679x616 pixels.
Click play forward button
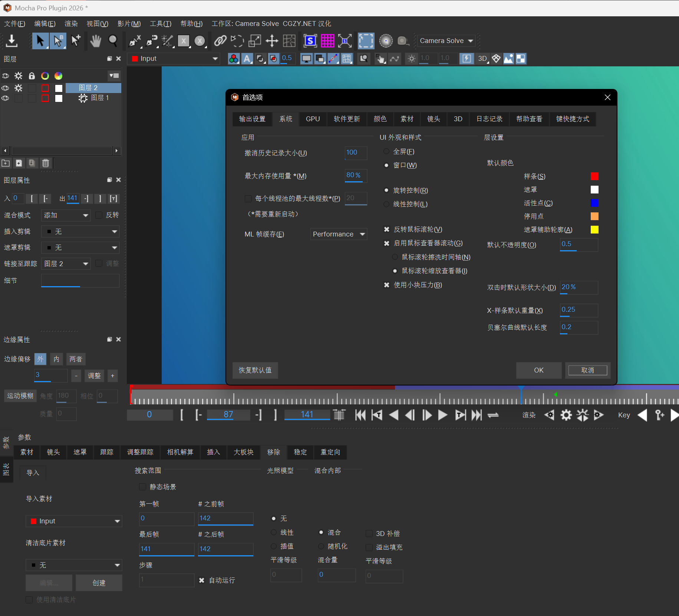(442, 415)
